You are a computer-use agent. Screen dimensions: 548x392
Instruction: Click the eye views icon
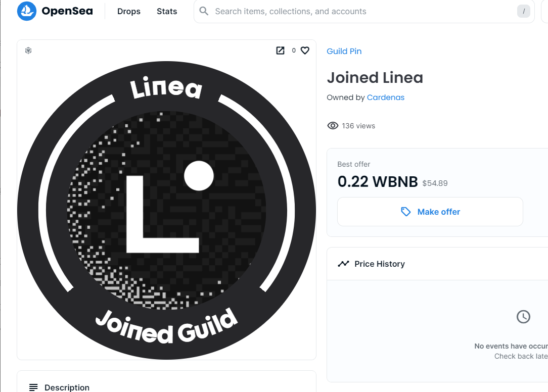[x=333, y=126]
